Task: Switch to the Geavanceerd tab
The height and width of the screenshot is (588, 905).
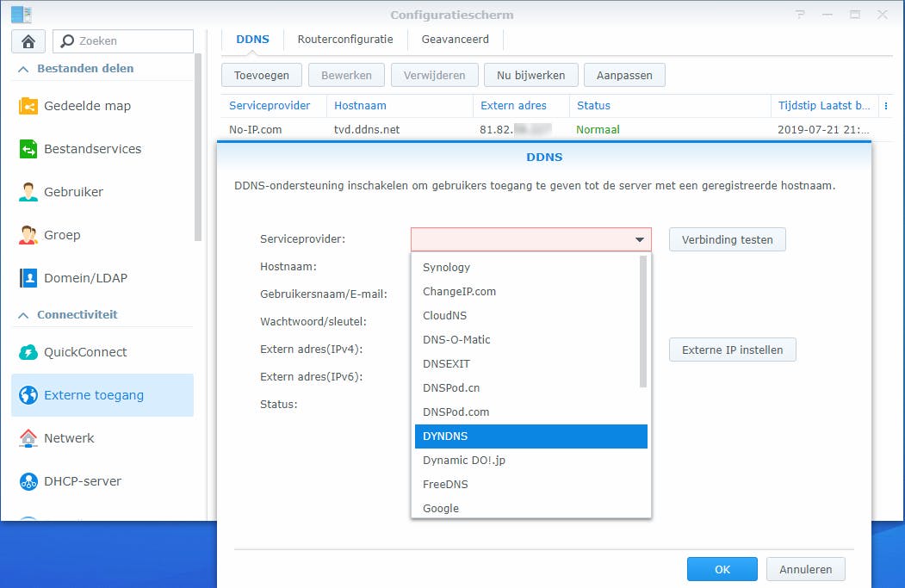Action: [456, 40]
